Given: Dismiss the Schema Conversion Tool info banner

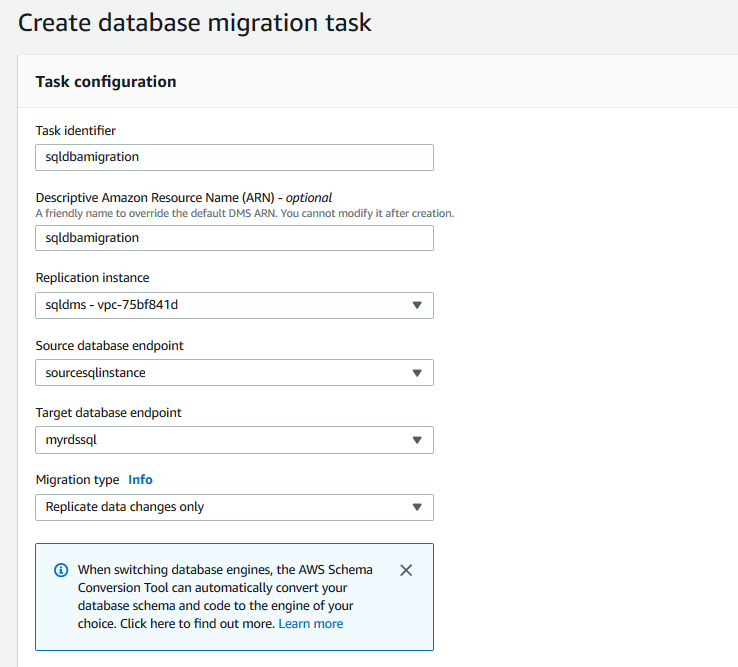Looking at the screenshot, I should (x=406, y=570).
